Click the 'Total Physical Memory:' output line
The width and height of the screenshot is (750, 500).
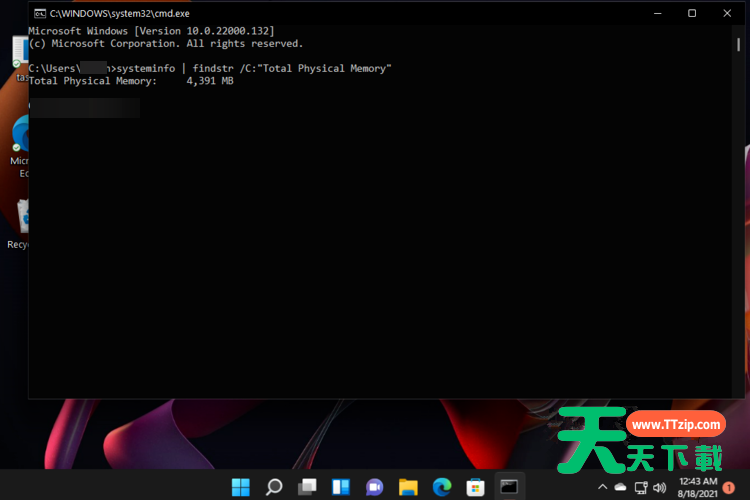tap(131, 81)
